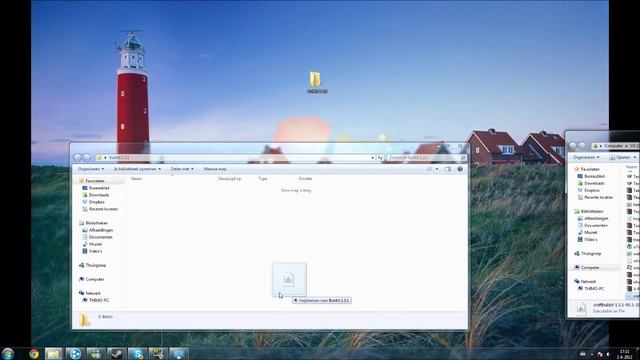Click Computer breadcrumb in right window
The height and width of the screenshot is (360, 640).
pos(613,146)
